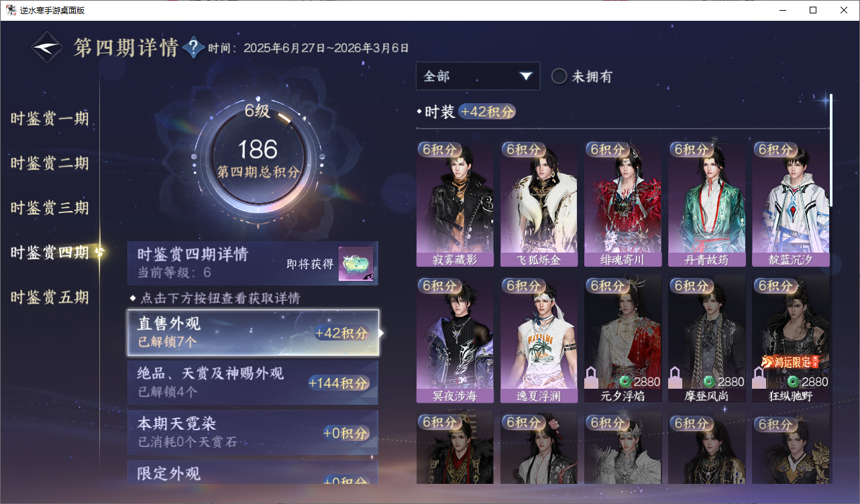The image size is (860, 504).
Task: Click the 鸿运限定 badge on 狂纵驰野
Action: pos(790,362)
